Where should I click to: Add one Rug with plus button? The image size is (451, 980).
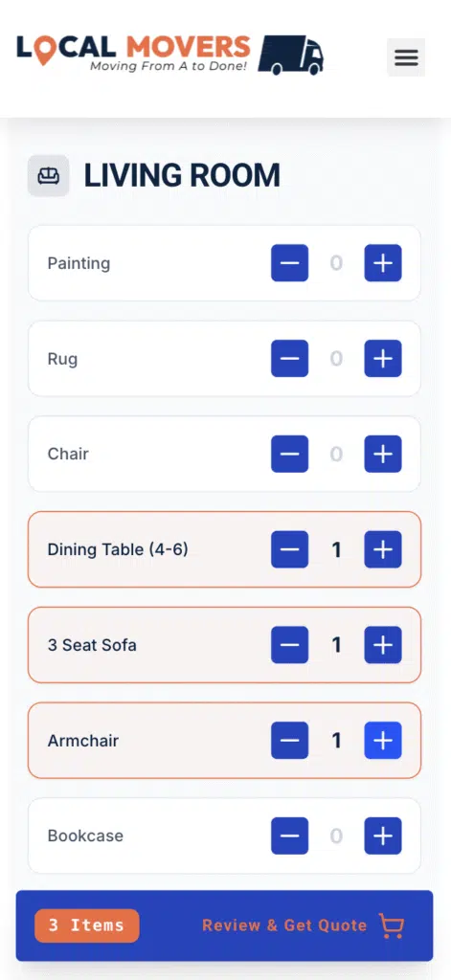coord(383,359)
